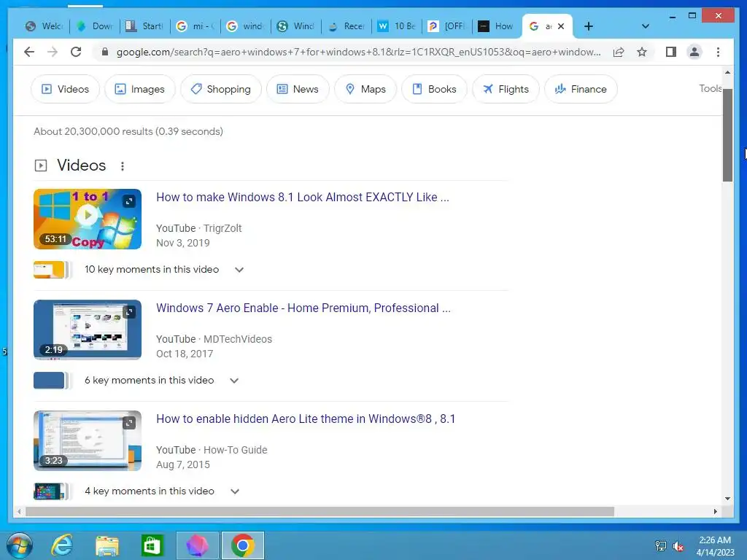Expand '6 key moments in this video'

tap(234, 381)
